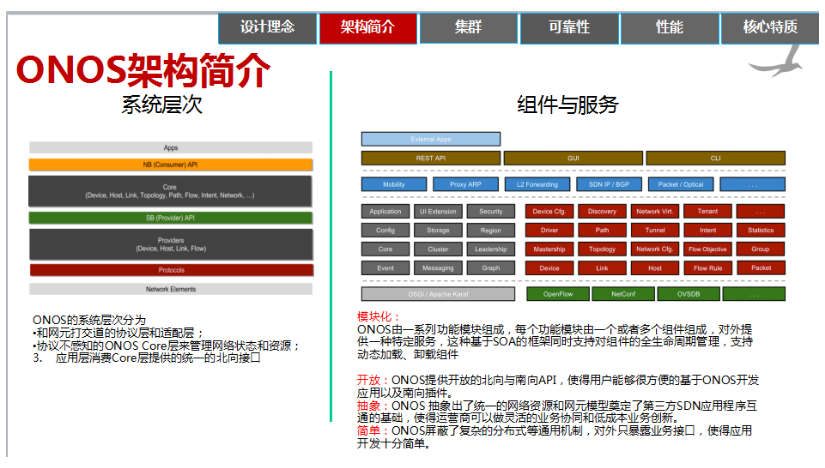825x468 pixels.
Task: Click the red Device box
Action: pyautogui.click(x=549, y=268)
